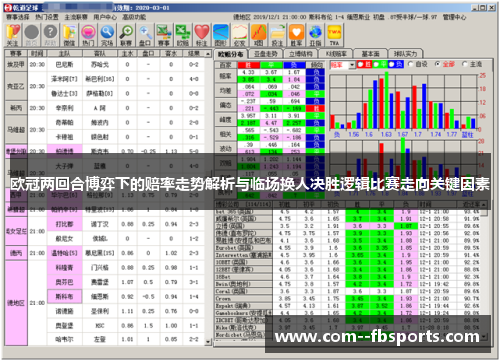
Task: Select the green 平 radio button
Action: click(376, 64)
